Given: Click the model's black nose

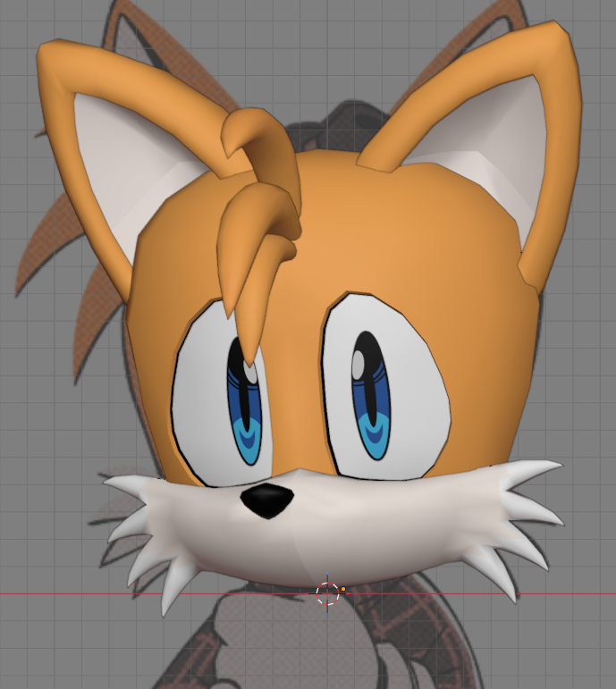Looking at the screenshot, I should [x=267, y=500].
